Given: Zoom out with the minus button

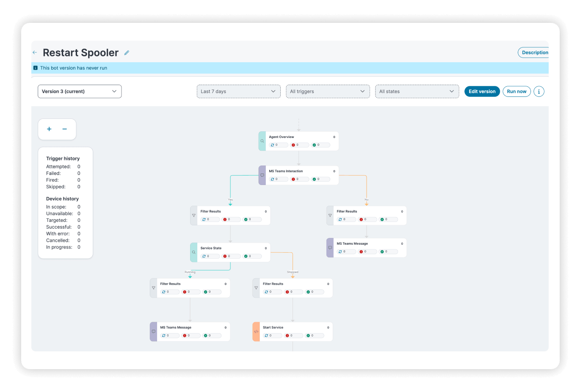Looking at the screenshot, I should pos(64,129).
